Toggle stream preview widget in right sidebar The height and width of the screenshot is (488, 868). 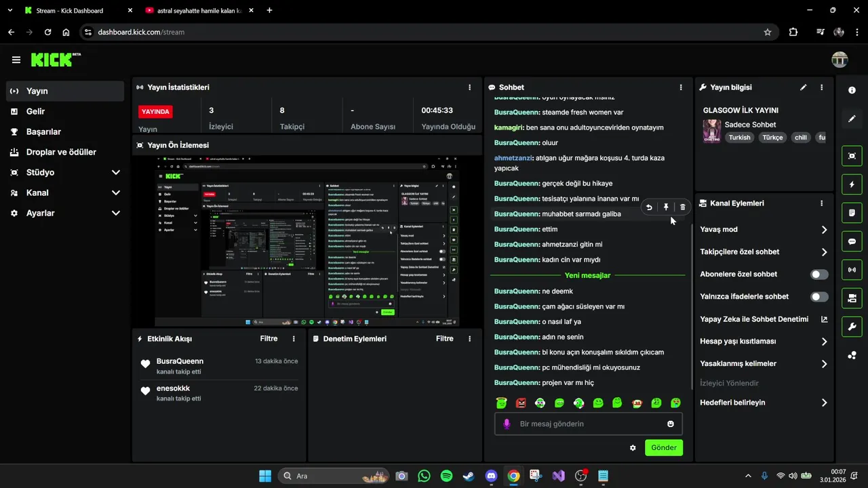tap(852, 156)
